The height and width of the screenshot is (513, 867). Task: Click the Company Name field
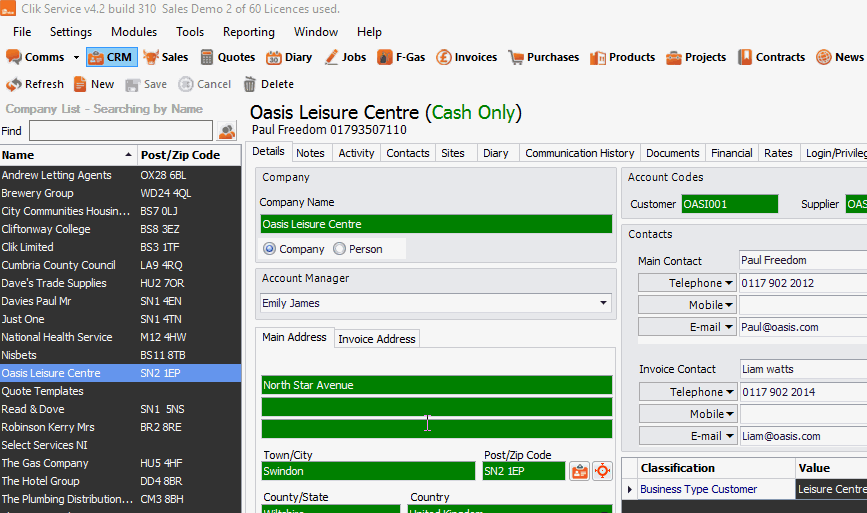pyautogui.click(x=436, y=224)
